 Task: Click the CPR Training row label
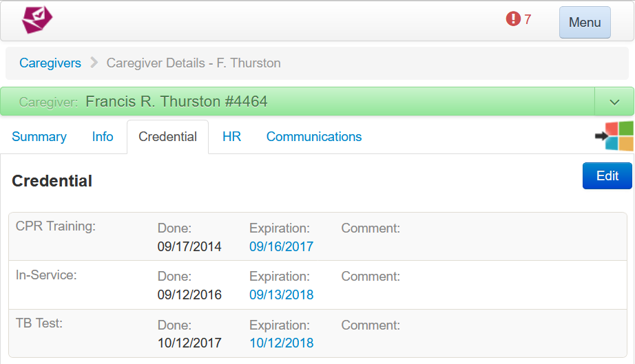tap(56, 226)
